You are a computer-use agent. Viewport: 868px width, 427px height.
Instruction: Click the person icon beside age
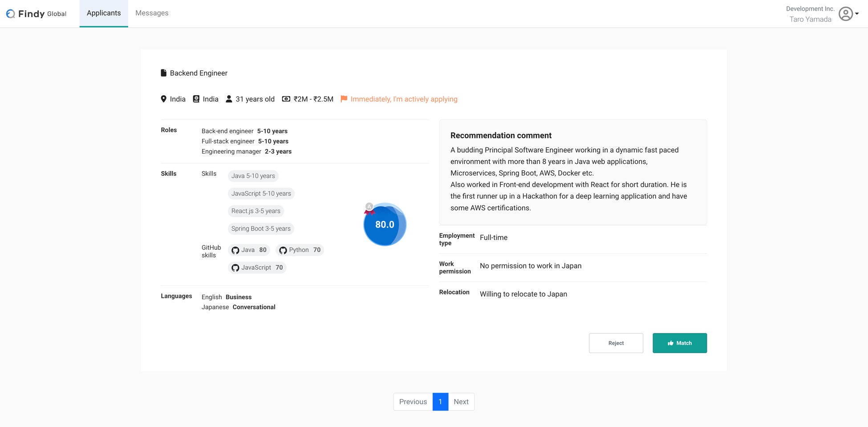pyautogui.click(x=229, y=99)
